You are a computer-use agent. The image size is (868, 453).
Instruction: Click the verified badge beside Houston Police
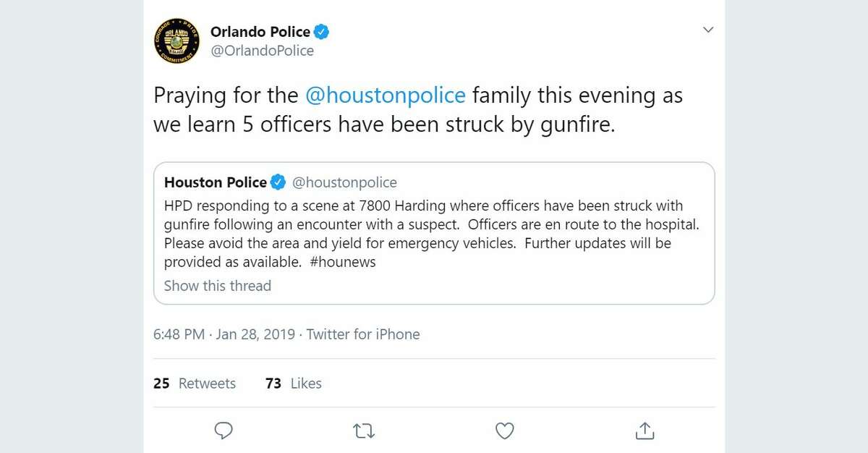[278, 182]
